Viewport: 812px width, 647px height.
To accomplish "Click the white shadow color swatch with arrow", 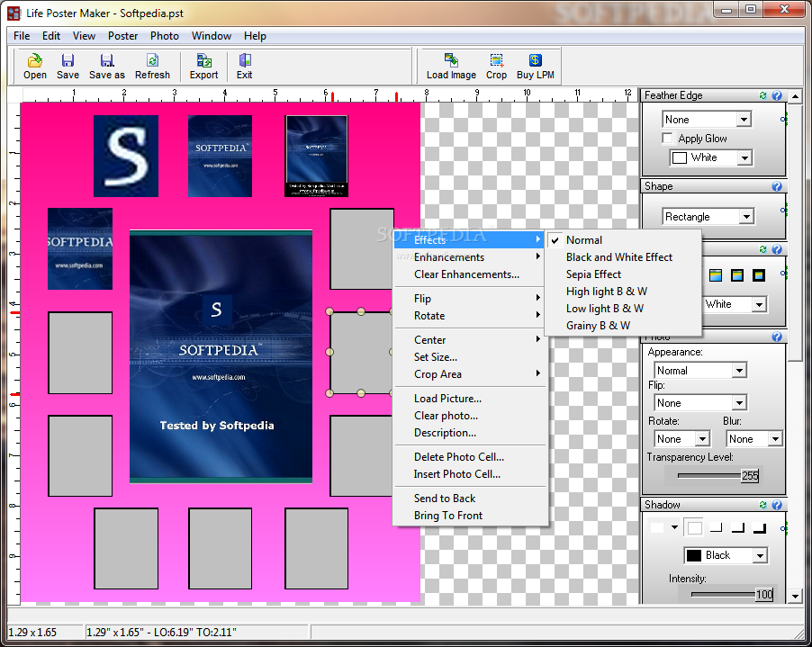I will [x=663, y=528].
